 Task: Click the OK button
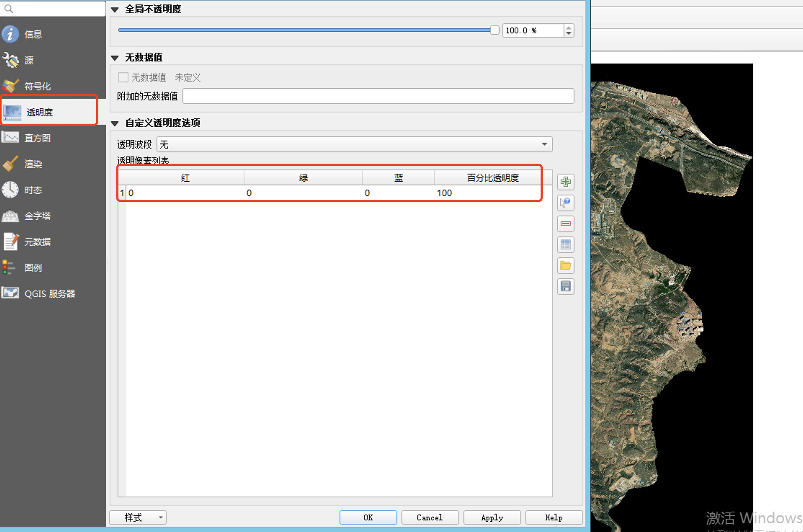click(368, 518)
